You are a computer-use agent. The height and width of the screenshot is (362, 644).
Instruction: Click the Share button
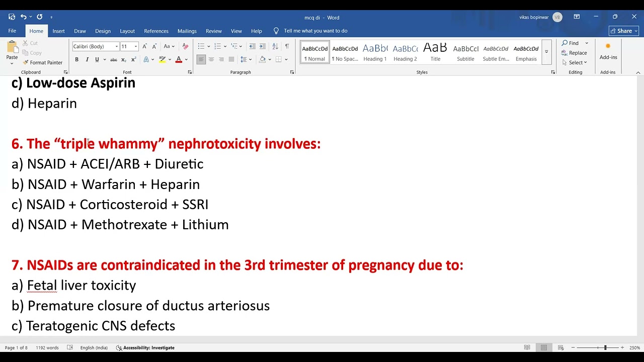[624, 31]
